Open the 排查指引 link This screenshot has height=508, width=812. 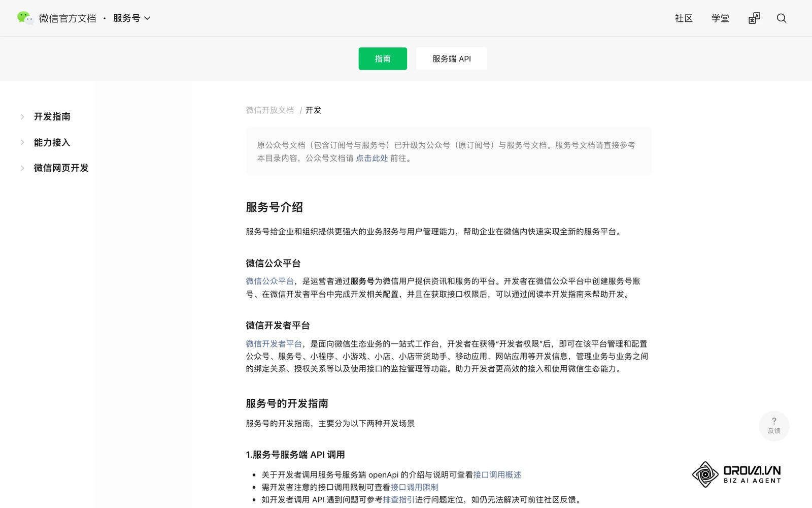tap(399, 500)
